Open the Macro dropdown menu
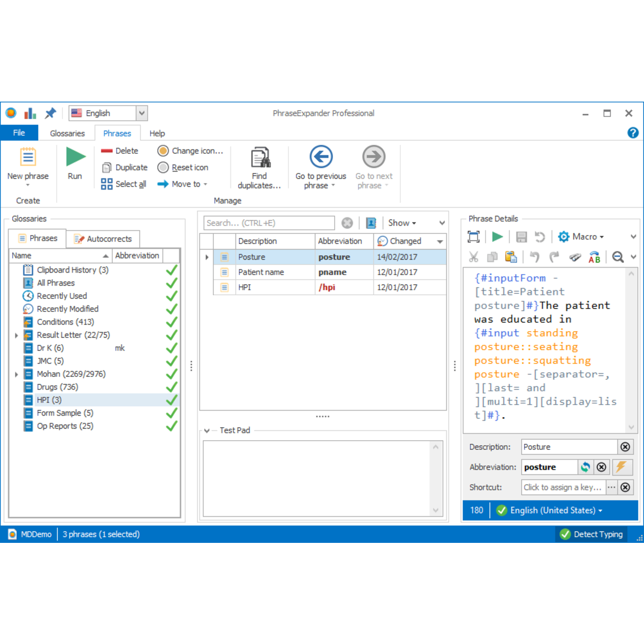This screenshot has width=644, height=644. tap(581, 236)
